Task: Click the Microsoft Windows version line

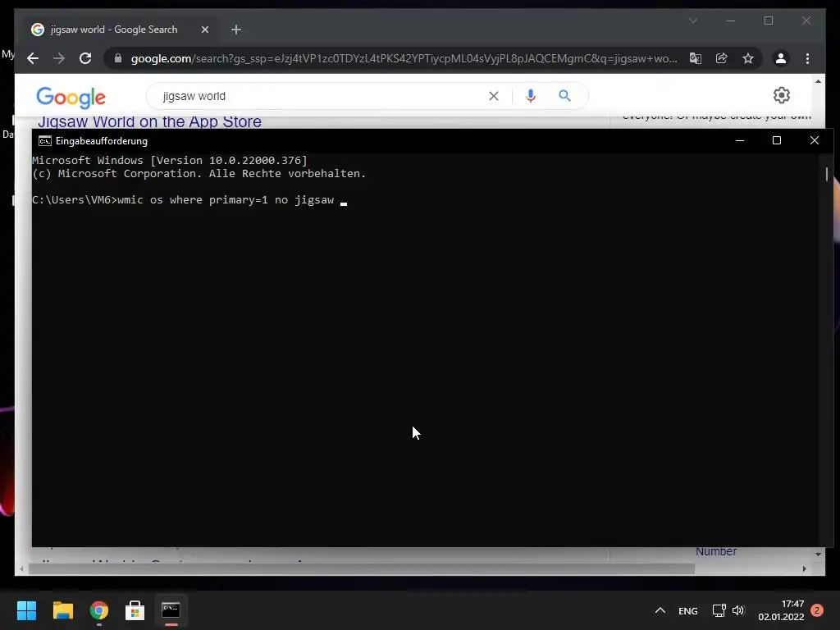Action: [x=170, y=160]
